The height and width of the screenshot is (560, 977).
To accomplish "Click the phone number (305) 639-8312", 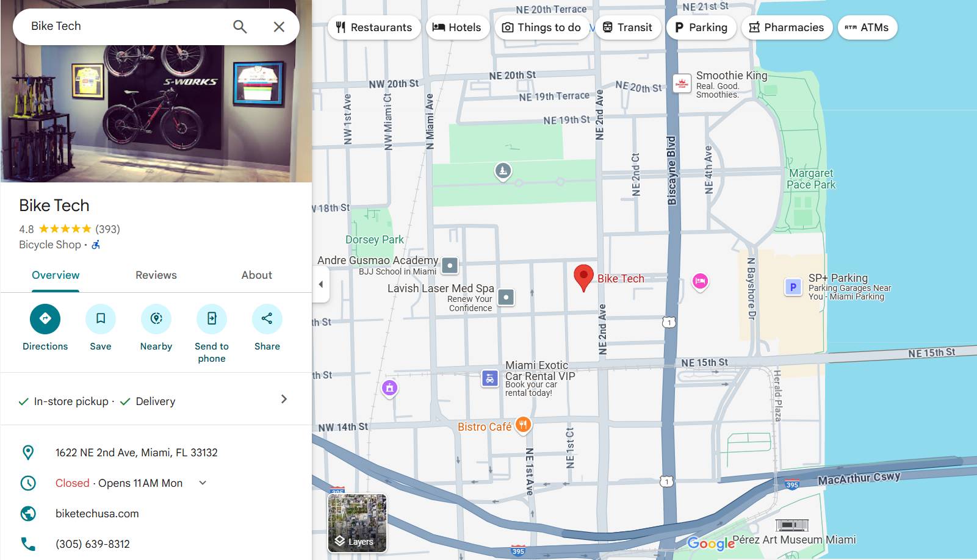I will (93, 544).
